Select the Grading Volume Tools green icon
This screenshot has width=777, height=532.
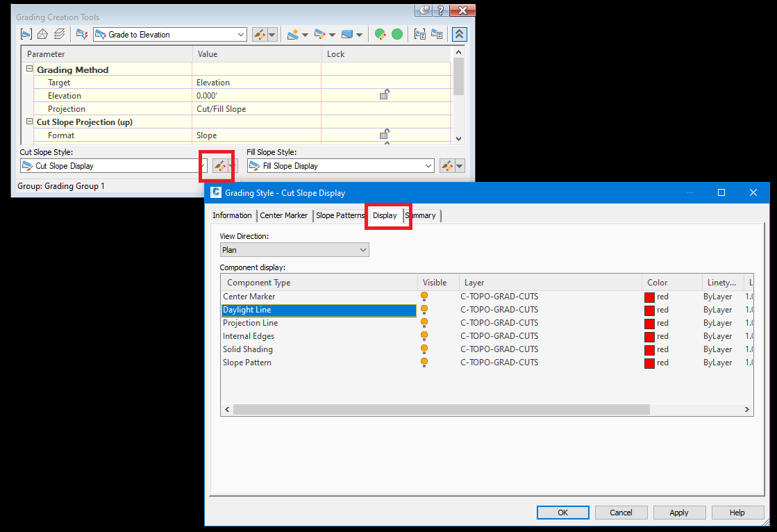coord(396,33)
